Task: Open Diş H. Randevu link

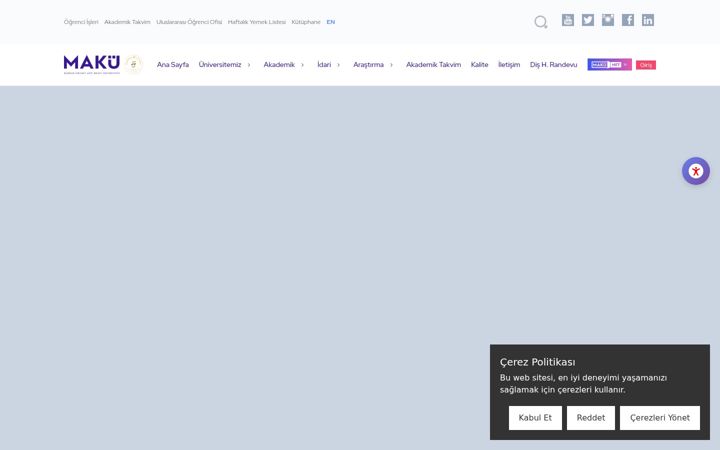Action: point(553,65)
